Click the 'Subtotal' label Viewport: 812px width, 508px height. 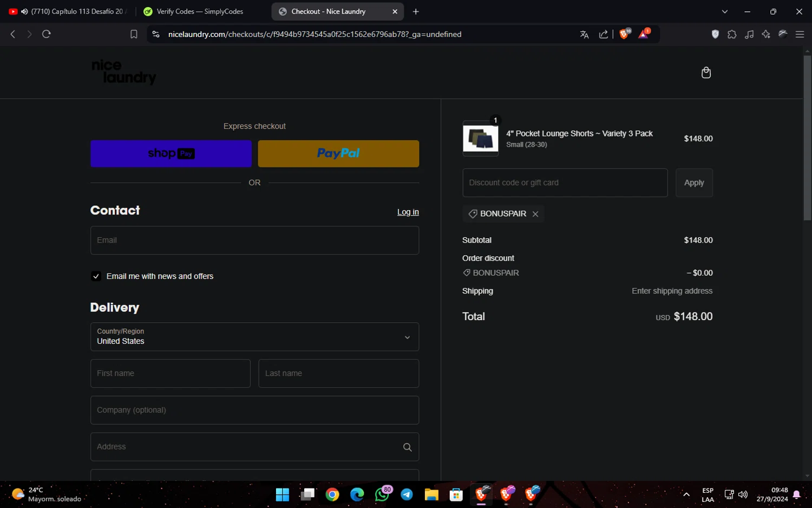tap(477, 240)
